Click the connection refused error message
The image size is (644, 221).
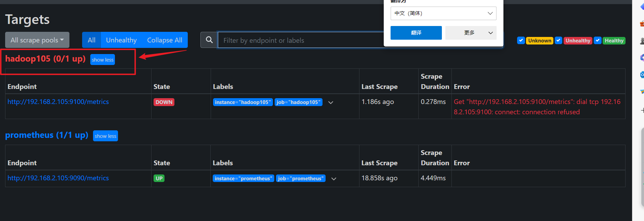537,107
